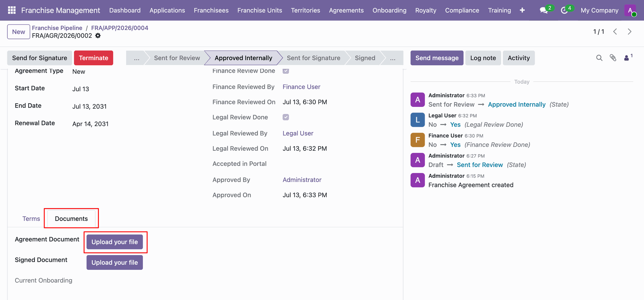Expand later stages ellipsis after Signed
This screenshot has height=300, width=644.
pyautogui.click(x=392, y=58)
